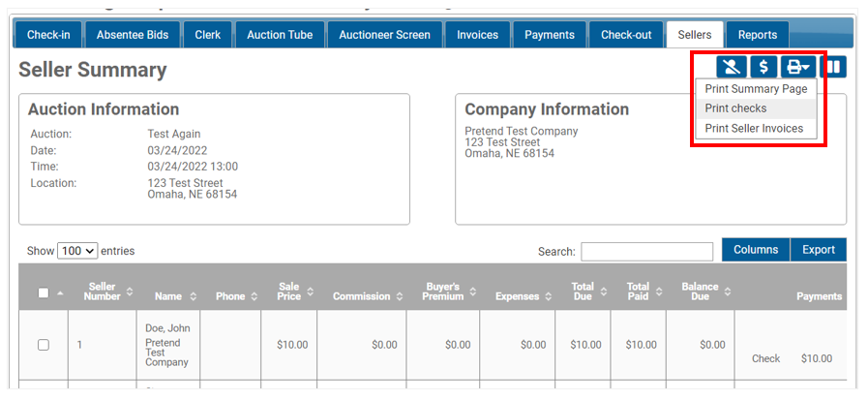Click the Seller Summary heading
This screenshot has width=868, height=400.
click(x=93, y=71)
